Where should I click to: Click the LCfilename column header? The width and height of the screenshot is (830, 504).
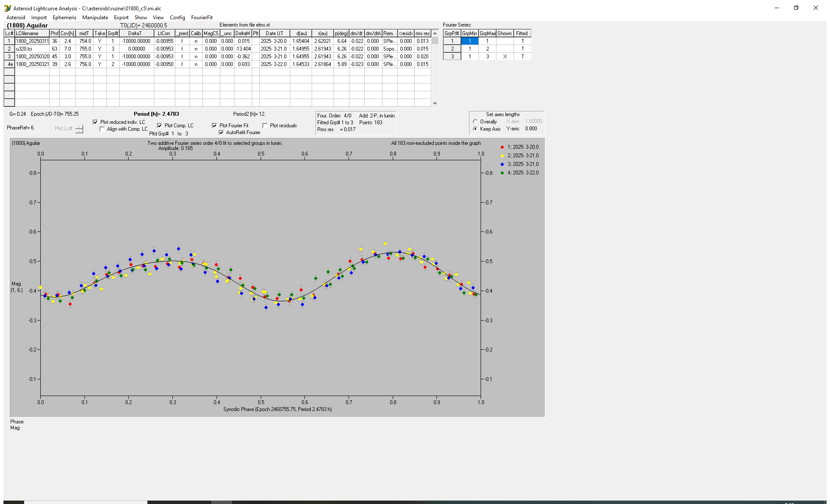point(32,33)
